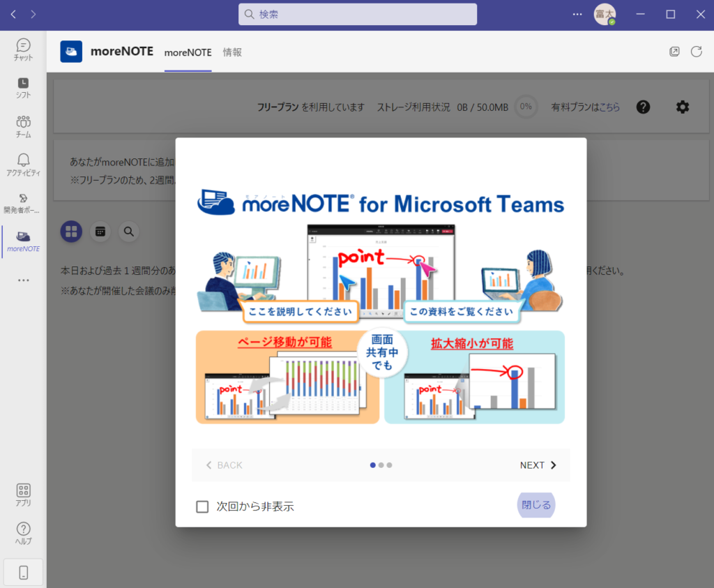Click the page move feature illustration
The image size is (714, 588).
coord(287,377)
